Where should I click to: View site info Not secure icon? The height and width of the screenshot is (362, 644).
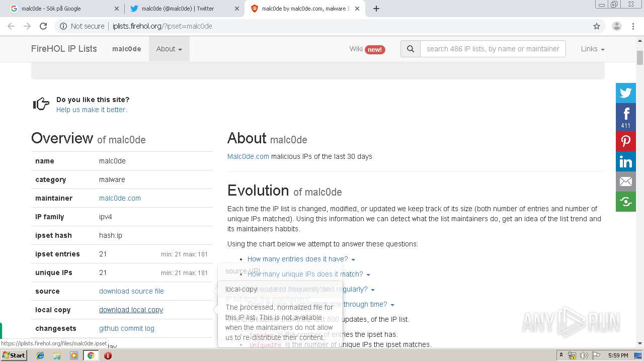[x=63, y=26]
